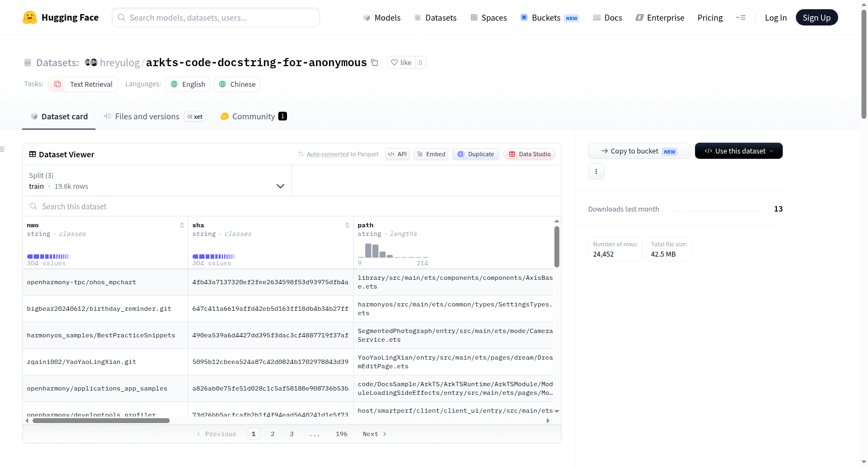Image resolution: width=868 pixels, height=467 pixels.
Task: Open Data Studio
Action: coord(529,154)
